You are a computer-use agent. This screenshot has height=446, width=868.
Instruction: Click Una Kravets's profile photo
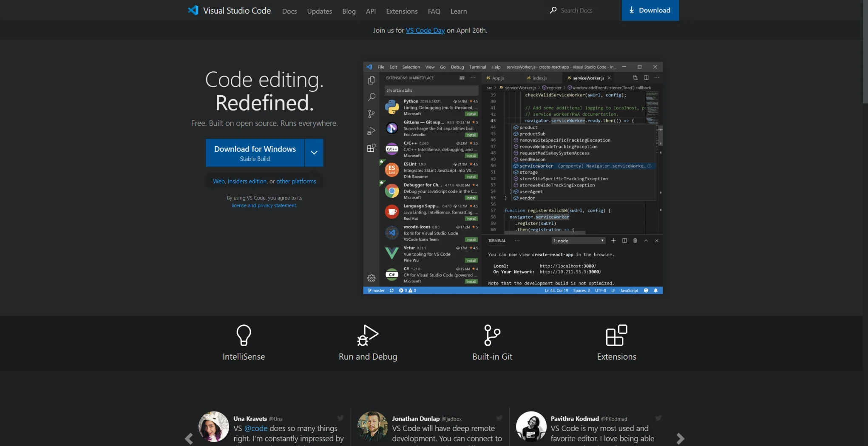[x=214, y=426]
